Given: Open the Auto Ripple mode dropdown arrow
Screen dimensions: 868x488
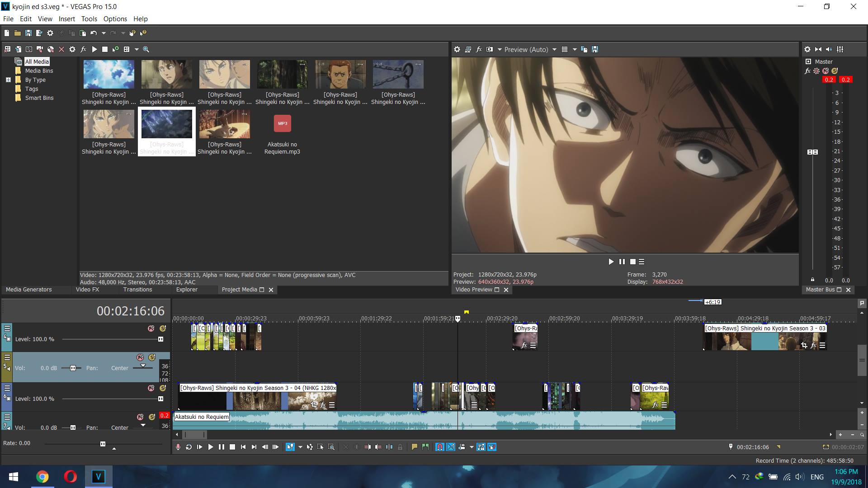Looking at the screenshot, I should [472, 447].
